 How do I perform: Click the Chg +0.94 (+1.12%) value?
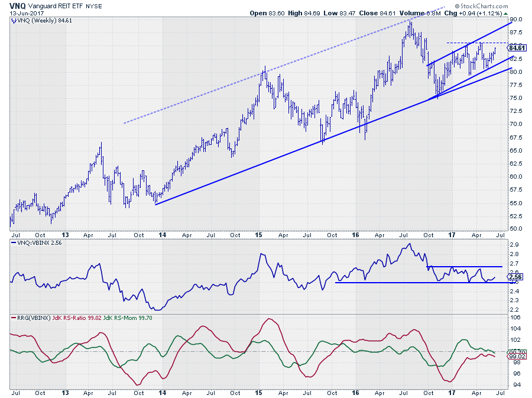[473, 13]
